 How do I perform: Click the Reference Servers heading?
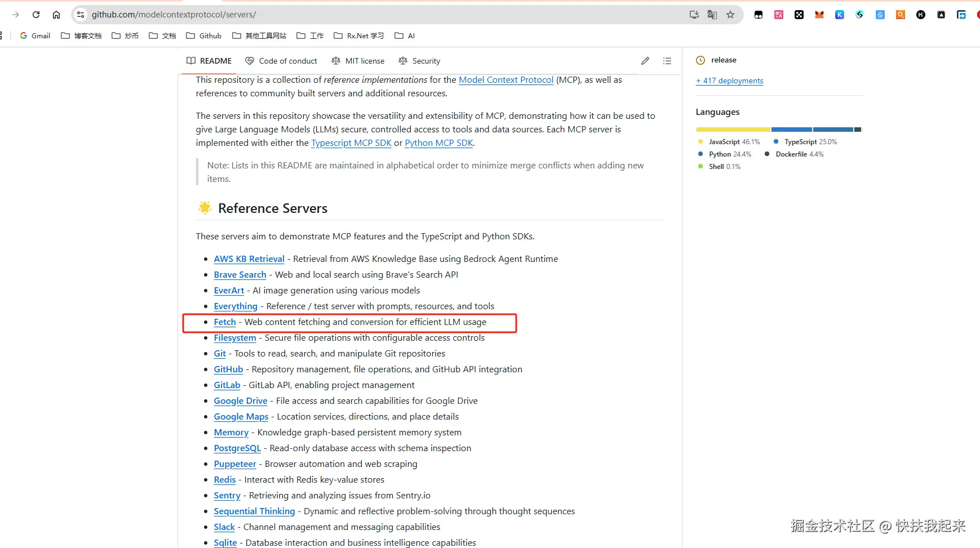tap(273, 208)
